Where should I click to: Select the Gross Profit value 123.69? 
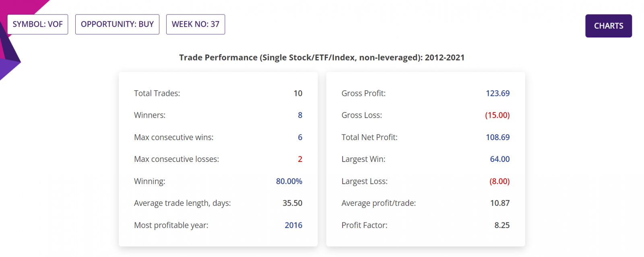click(x=497, y=93)
